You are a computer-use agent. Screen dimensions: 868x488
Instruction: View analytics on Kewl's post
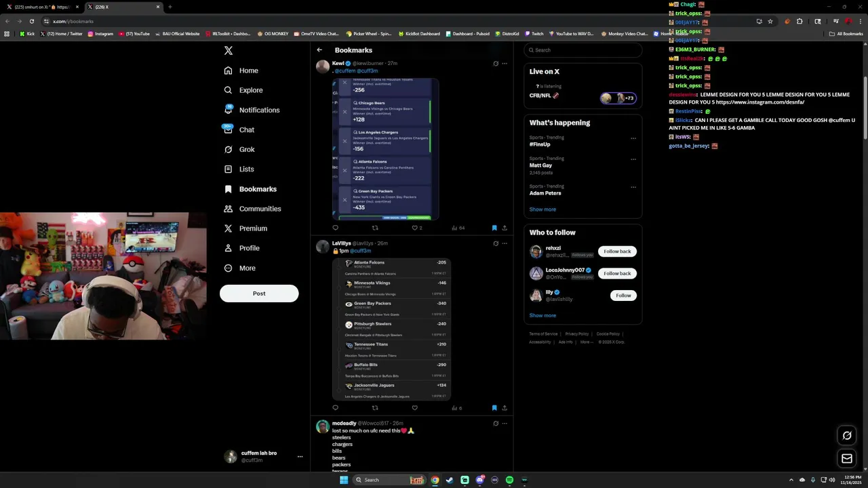click(457, 228)
